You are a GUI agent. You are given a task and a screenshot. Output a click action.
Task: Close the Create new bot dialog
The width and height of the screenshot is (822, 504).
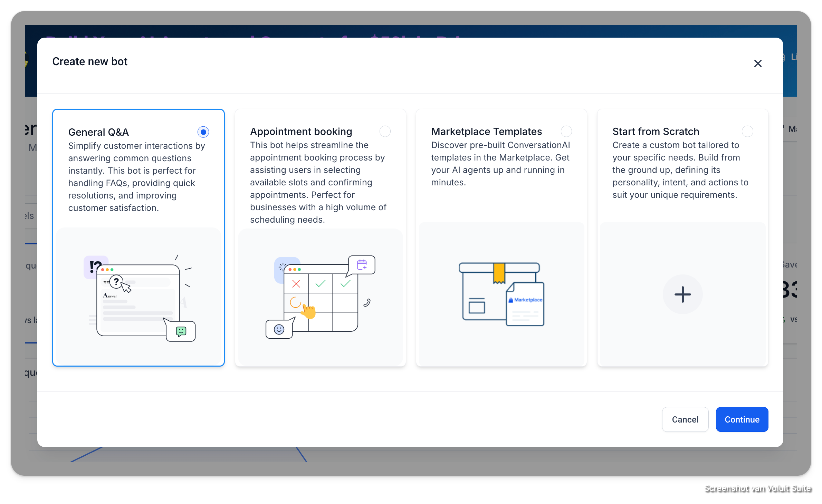(758, 64)
